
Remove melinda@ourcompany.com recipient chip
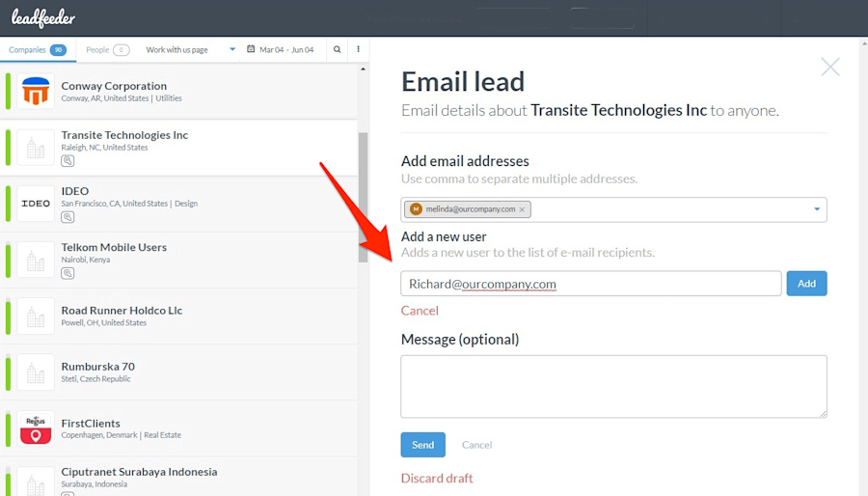point(522,209)
